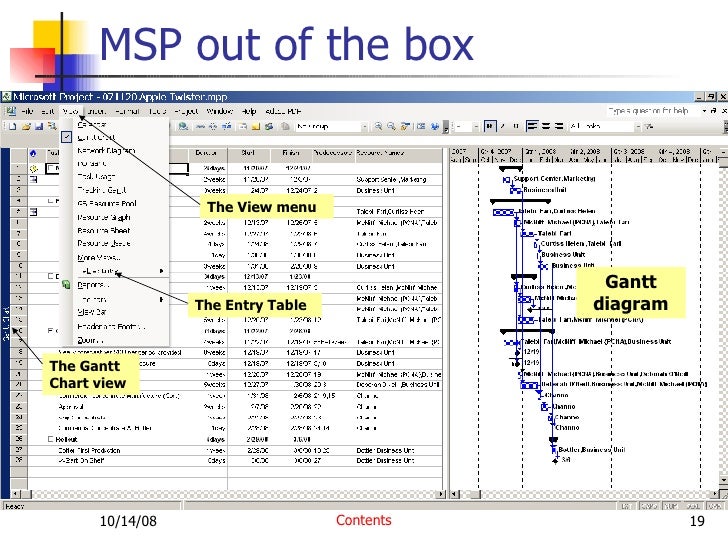Click the Bold formatting button
728x546 pixels.
(489, 126)
